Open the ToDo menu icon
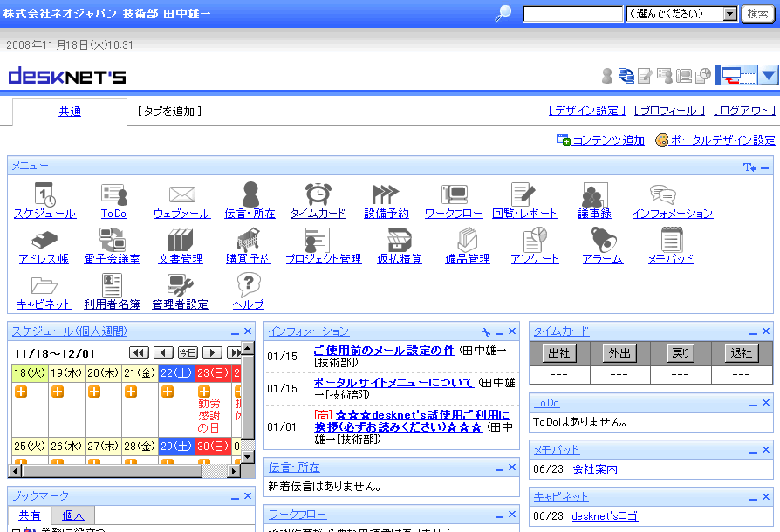The image size is (780, 532). [114, 194]
